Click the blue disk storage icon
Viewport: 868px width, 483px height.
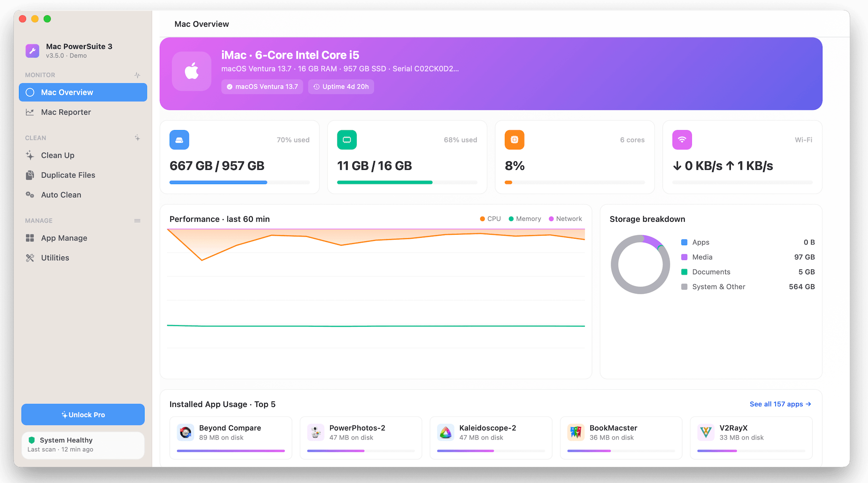click(x=179, y=140)
